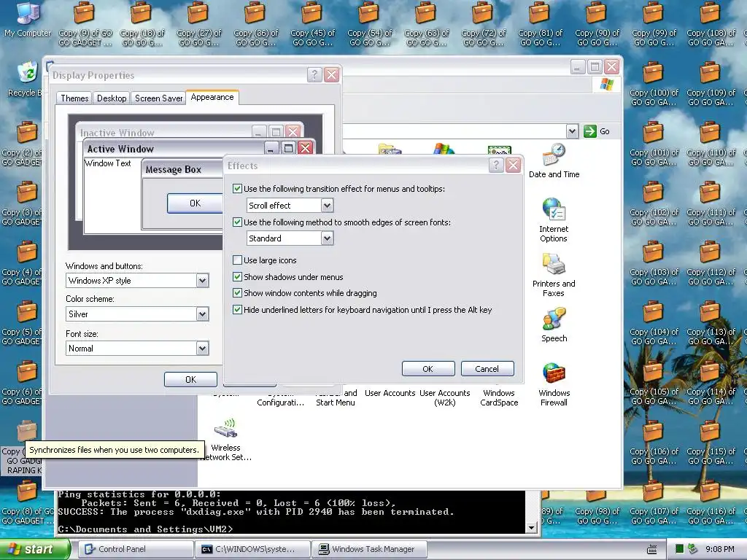Select the Copy (72) briefcase icon
Screen dimensions: 747x560
coord(483,24)
